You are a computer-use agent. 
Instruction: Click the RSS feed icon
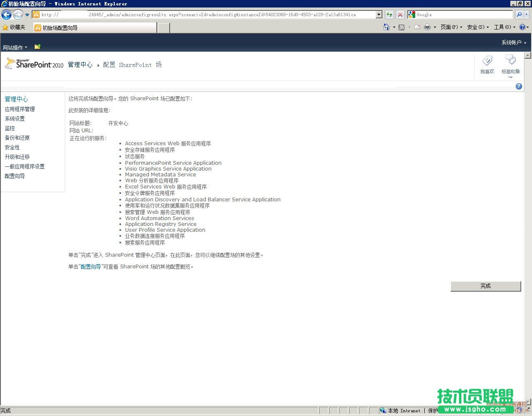[401, 27]
